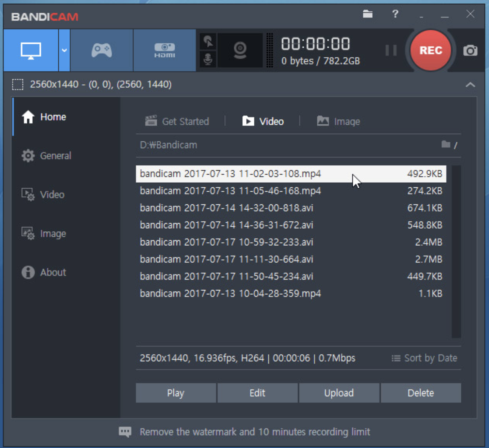The height and width of the screenshot is (448, 489).
Task: Select bandicam 2017-07-13 10-04-28-359.mp4 file
Action: coord(291,294)
